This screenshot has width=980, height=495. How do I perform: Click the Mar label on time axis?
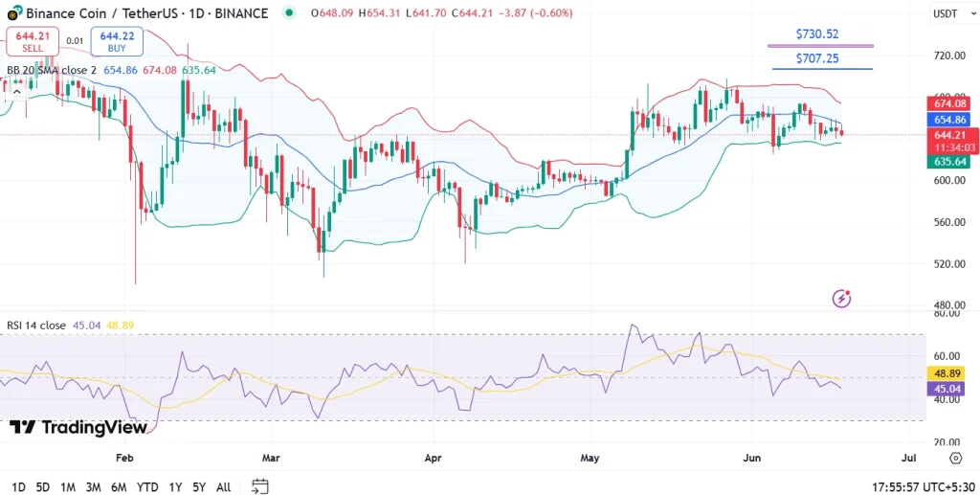pos(271,458)
